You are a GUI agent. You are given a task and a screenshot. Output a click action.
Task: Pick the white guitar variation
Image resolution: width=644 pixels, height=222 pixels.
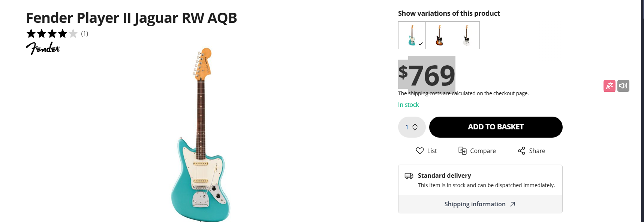466,35
